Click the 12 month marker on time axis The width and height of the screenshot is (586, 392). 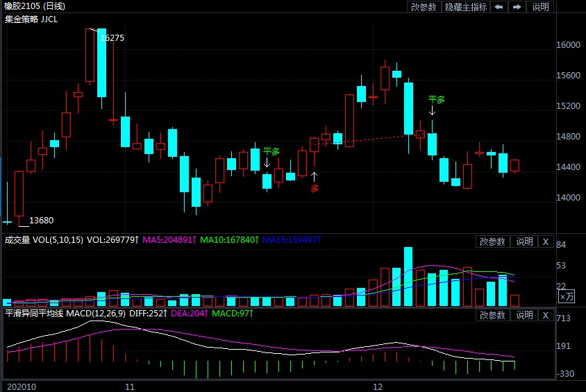coord(378,386)
